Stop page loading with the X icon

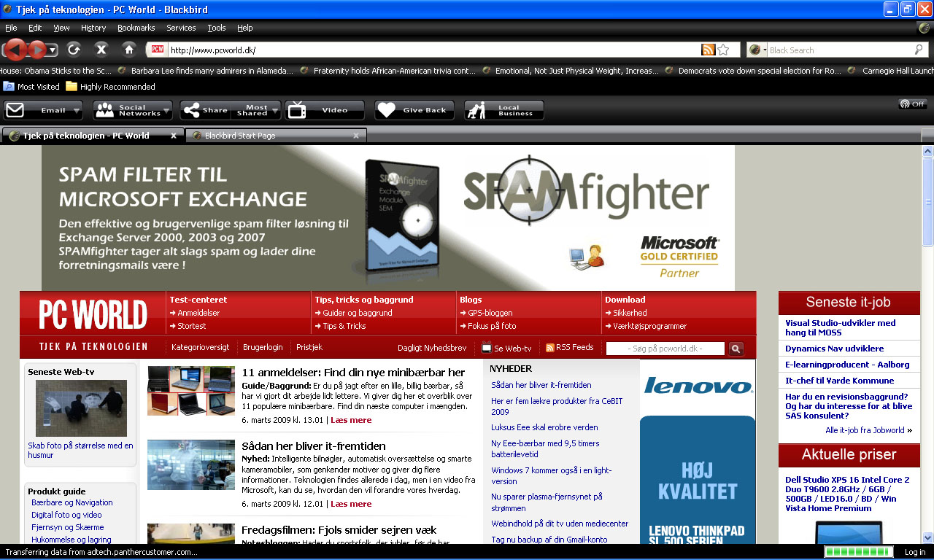101,50
